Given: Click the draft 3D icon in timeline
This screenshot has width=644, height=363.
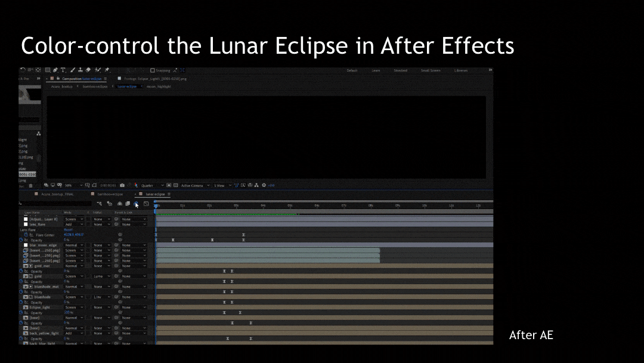Looking at the screenshot, I should (x=109, y=204).
